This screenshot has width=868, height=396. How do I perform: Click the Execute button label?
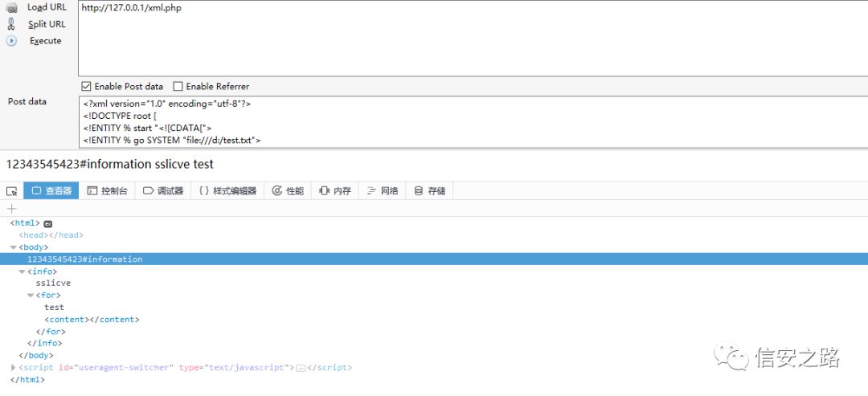coord(45,40)
